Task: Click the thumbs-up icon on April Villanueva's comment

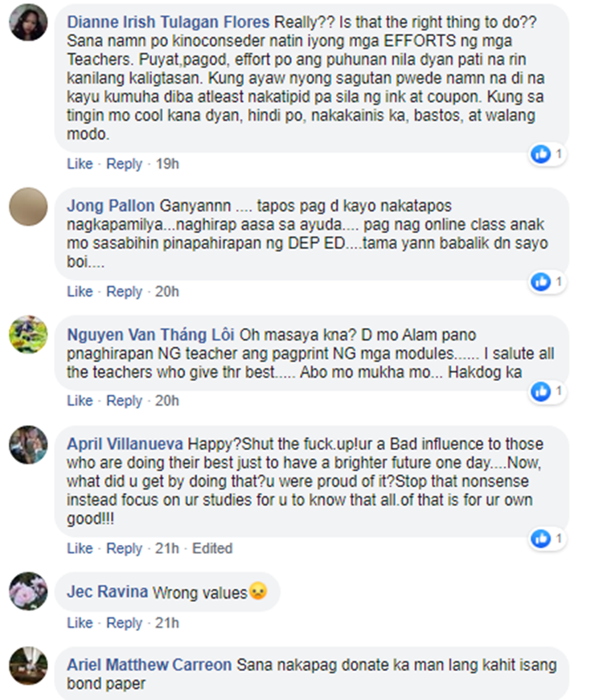Action: pos(541,538)
